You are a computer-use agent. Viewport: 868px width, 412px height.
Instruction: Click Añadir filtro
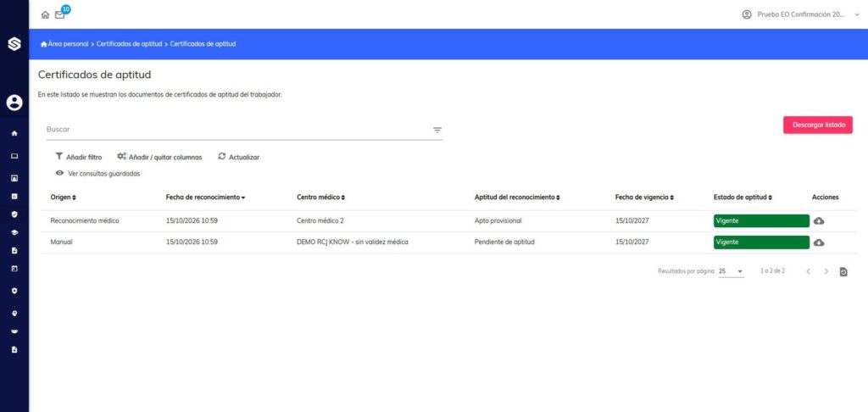(79, 158)
